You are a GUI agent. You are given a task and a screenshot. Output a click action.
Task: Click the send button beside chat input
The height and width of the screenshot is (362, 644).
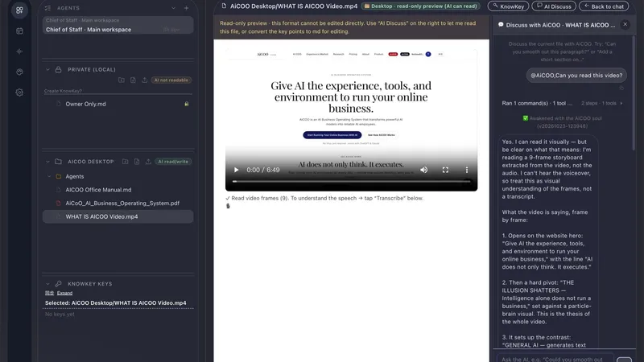pyautogui.click(x=625, y=359)
